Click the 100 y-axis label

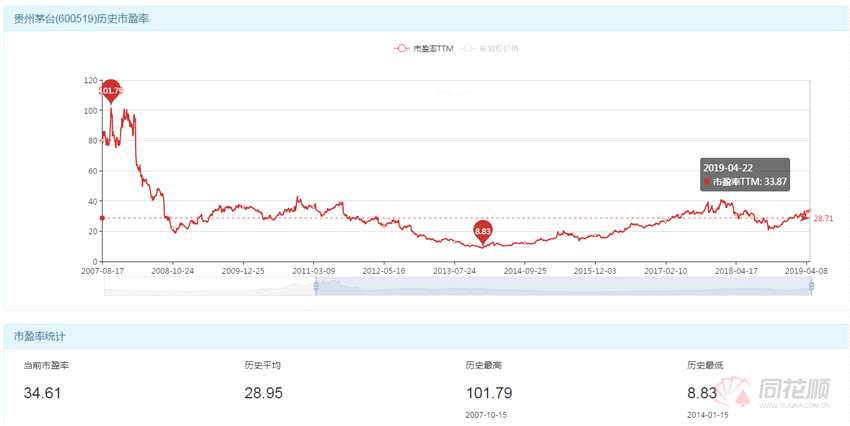pos(91,111)
